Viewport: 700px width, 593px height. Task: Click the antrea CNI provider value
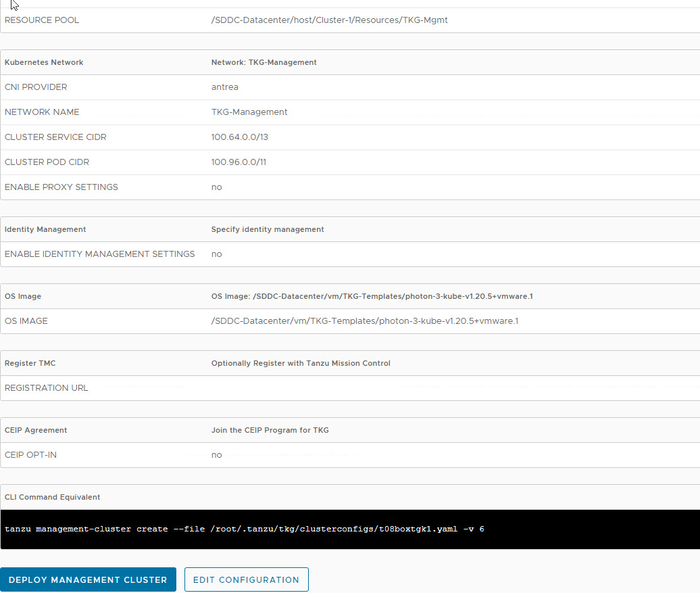[x=224, y=87]
